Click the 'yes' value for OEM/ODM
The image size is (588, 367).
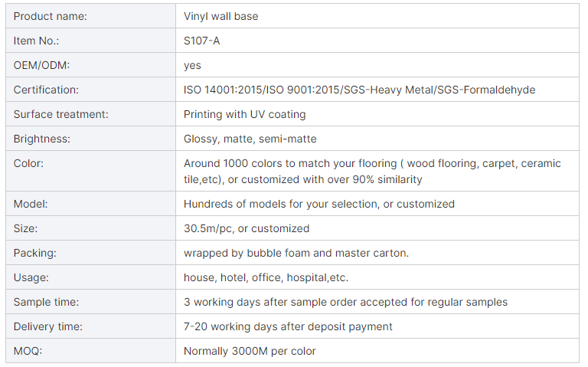(x=192, y=65)
